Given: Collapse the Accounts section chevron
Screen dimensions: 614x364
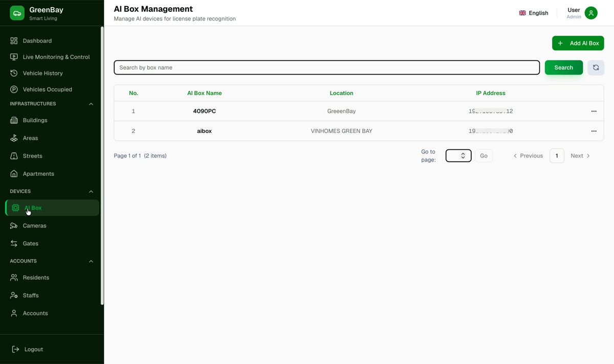Looking at the screenshot, I should 91,261.
